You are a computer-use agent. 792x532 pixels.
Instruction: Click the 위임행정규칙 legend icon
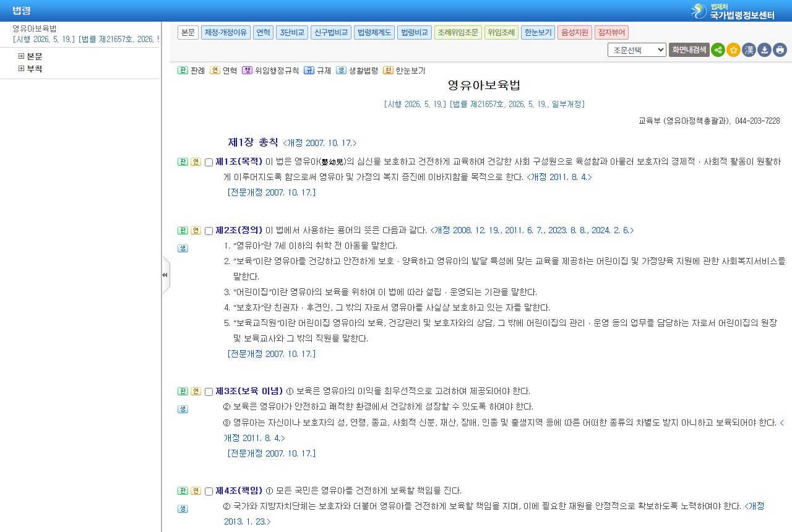pos(247,71)
